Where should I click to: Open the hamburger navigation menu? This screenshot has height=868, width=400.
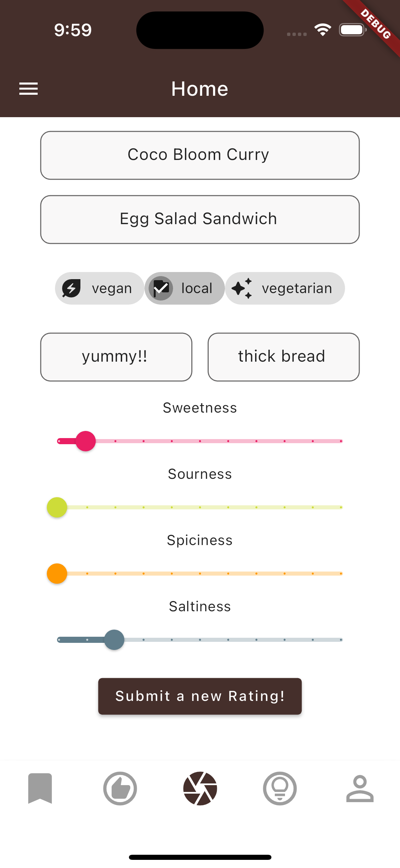[28, 89]
